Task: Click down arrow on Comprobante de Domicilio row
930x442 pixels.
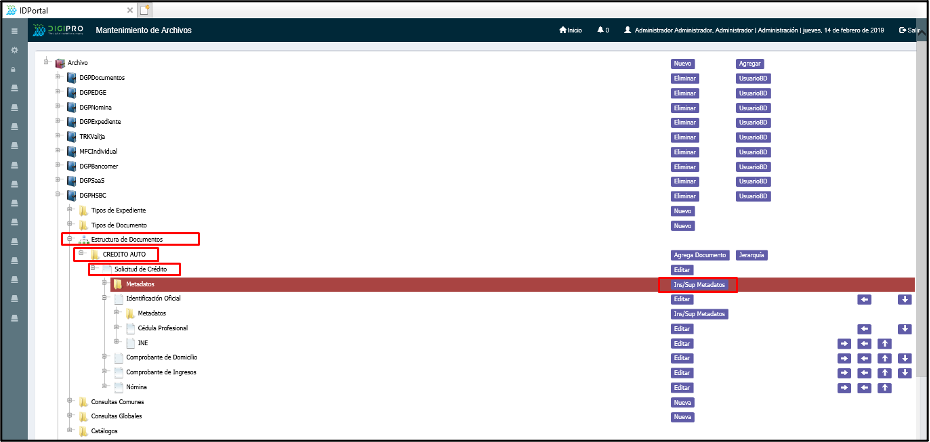Action: (x=905, y=358)
